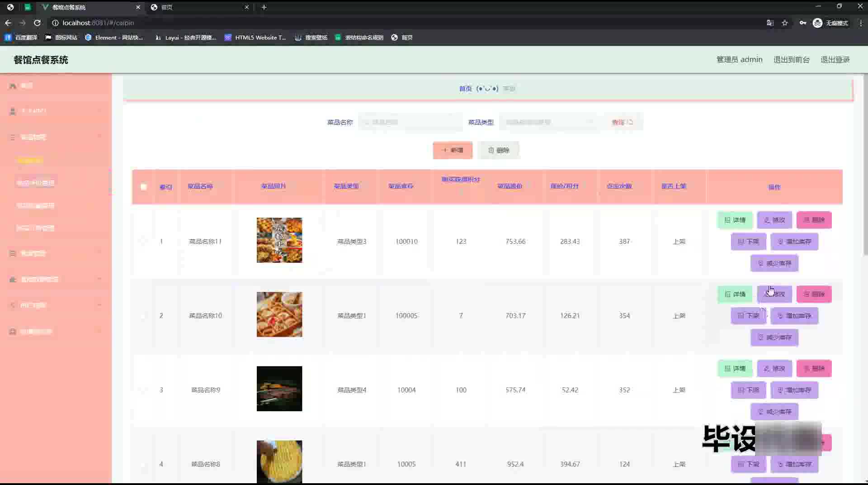Go back in browser history

click(x=8, y=23)
